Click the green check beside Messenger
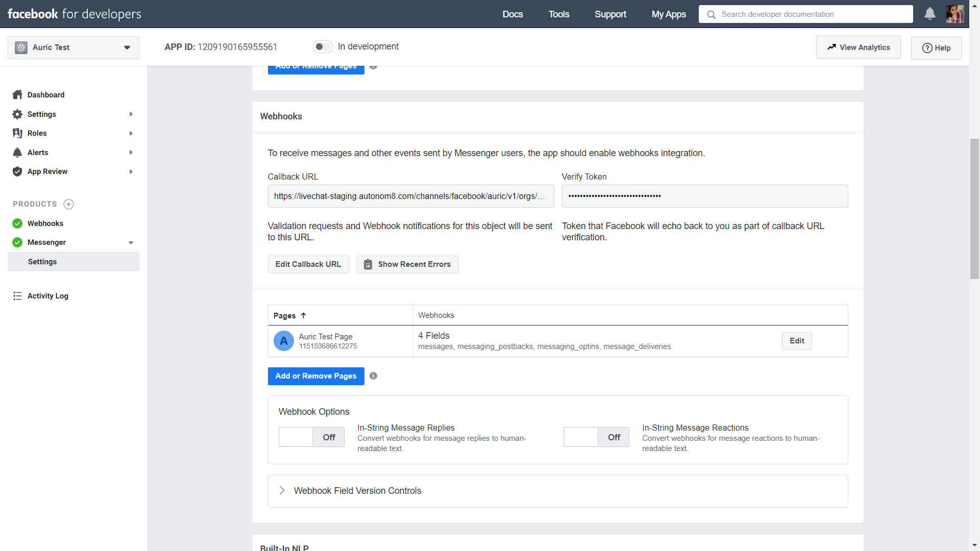Image resolution: width=980 pixels, height=551 pixels. coord(17,242)
